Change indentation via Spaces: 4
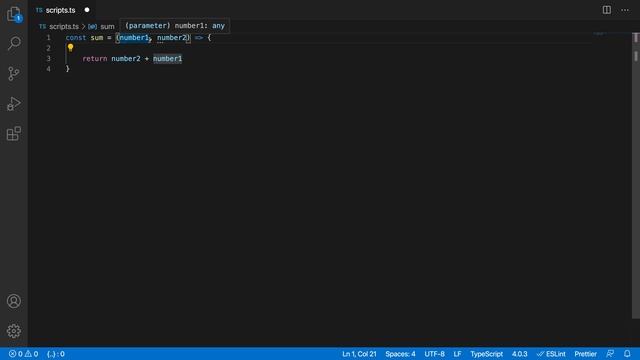Viewport: 640px width, 360px height. pos(400,354)
